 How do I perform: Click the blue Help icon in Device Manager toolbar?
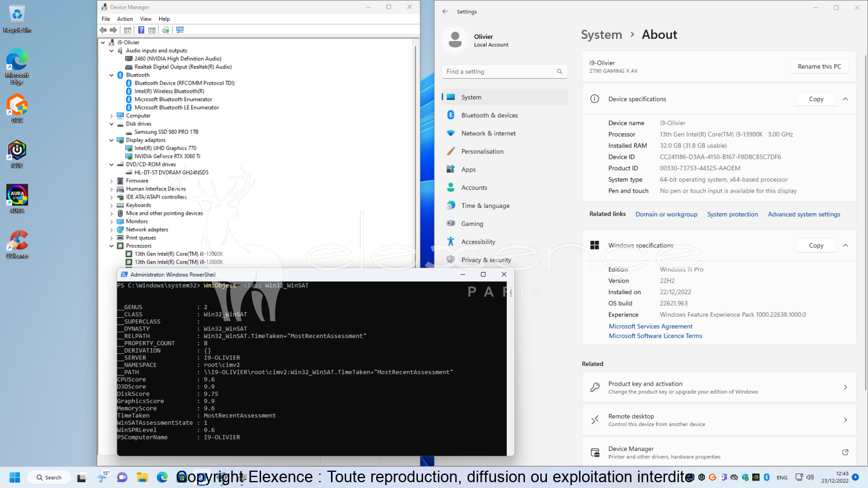point(141,30)
